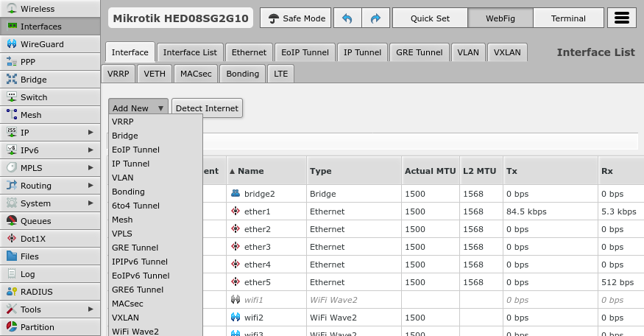The height and width of the screenshot is (336, 644).
Task: Collapse the Add New dropdown
Action: (138, 108)
